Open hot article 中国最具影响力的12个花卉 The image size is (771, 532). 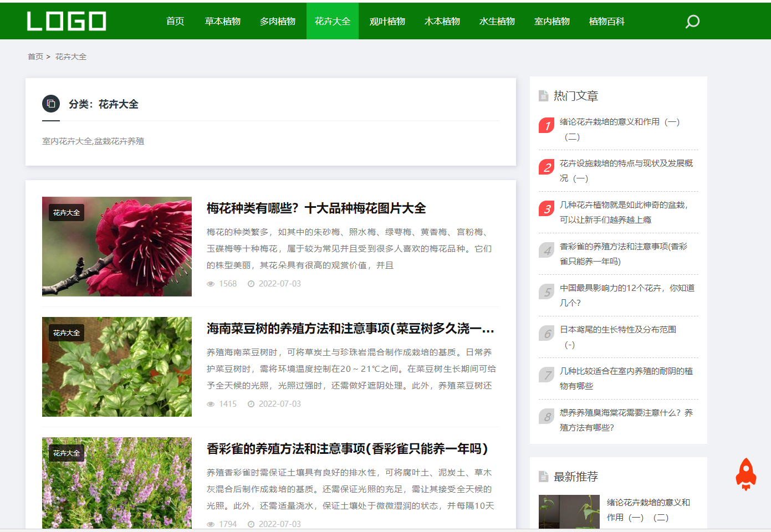(x=627, y=295)
